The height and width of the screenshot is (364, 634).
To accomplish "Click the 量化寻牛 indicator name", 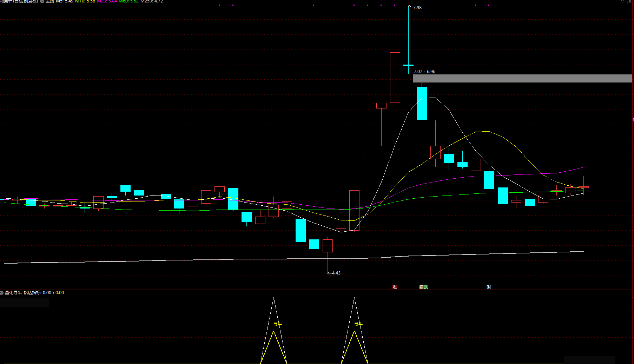I will pyautogui.click(x=13, y=292).
